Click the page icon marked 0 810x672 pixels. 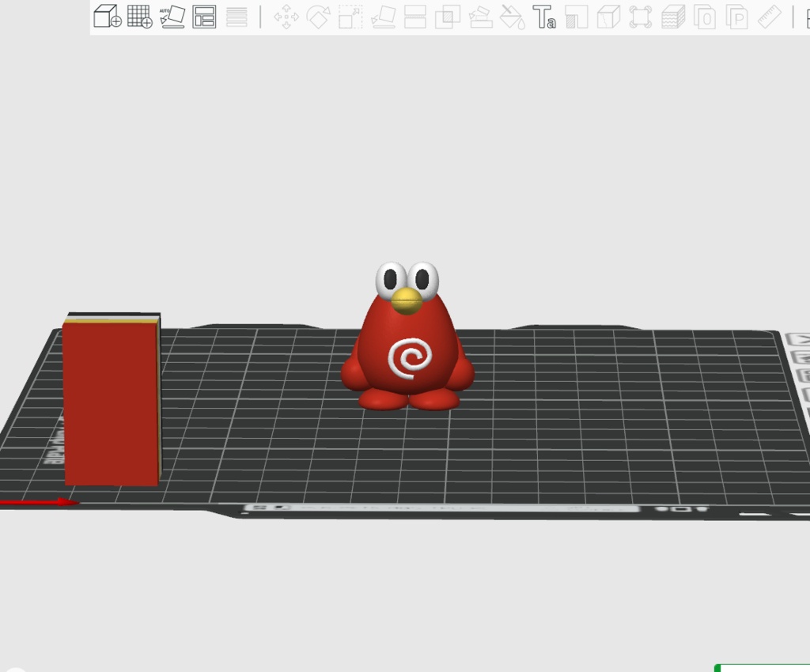point(705,17)
